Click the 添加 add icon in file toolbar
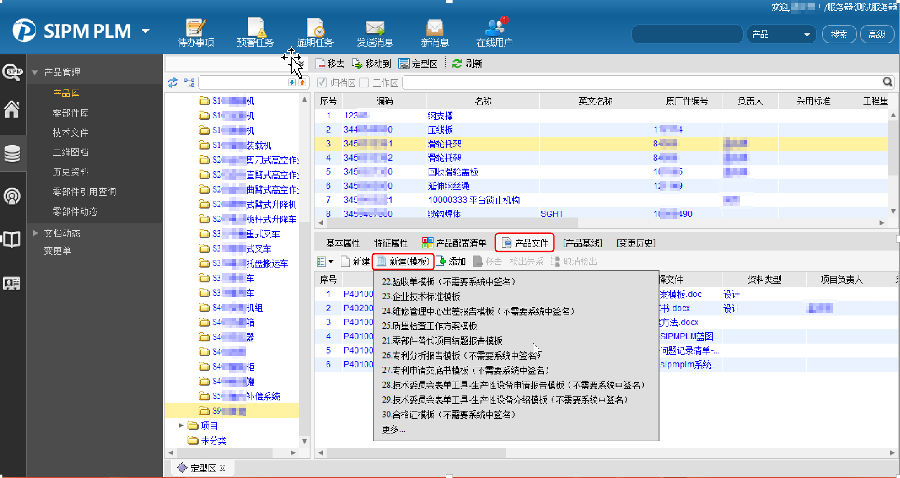This screenshot has height=478, width=900. (x=442, y=261)
